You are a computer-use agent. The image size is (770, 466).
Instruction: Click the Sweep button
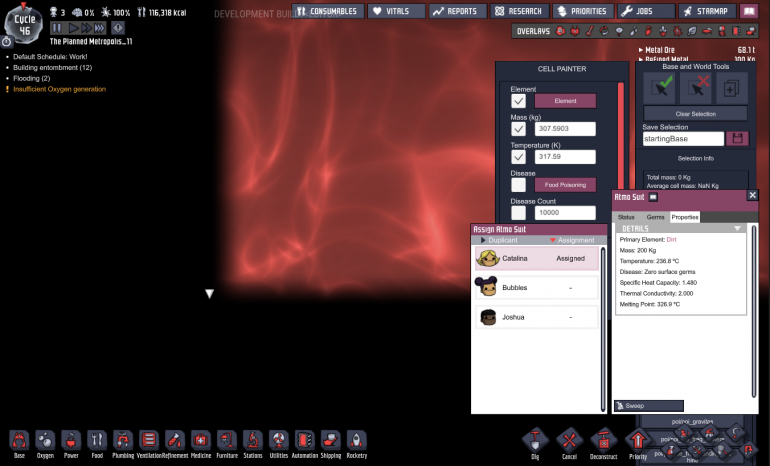pos(648,406)
